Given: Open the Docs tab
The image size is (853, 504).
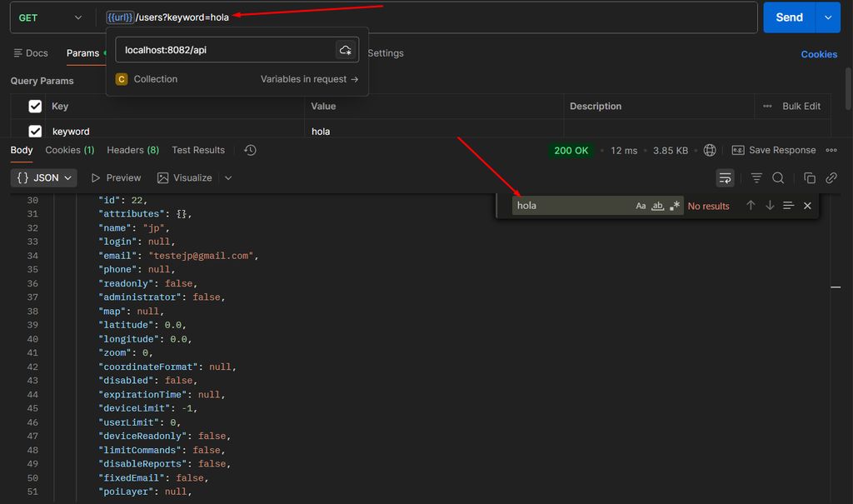Looking at the screenshot, I should point(31,53).
